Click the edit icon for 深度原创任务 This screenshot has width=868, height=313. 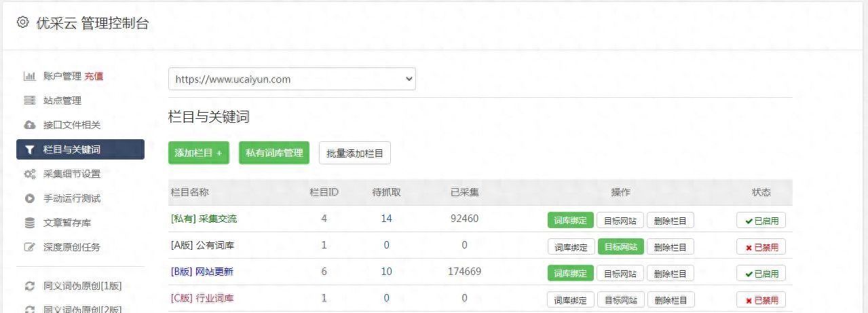click(x=29, y=247)
